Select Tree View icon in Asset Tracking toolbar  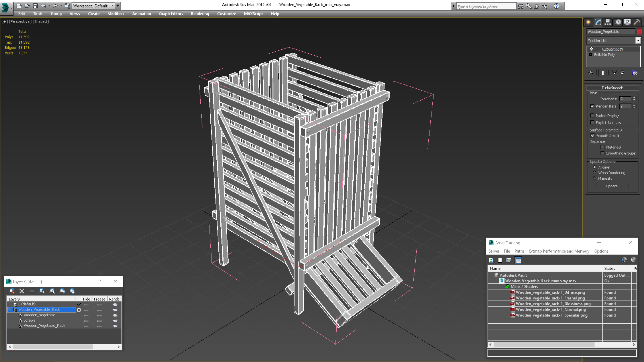pos(509,260)
